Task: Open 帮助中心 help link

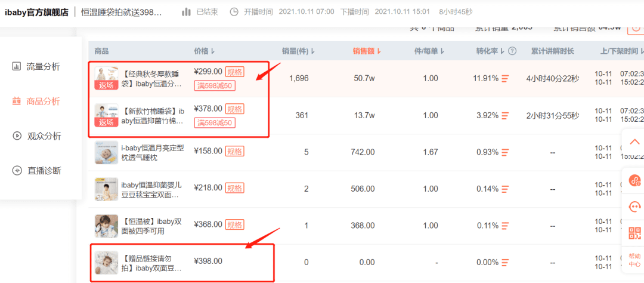Action: click(634, 260)
